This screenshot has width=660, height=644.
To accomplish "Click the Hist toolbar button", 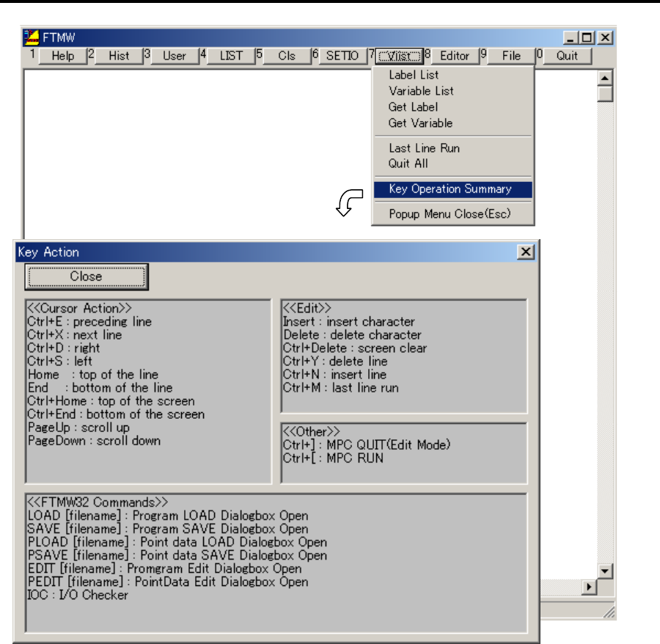I will (119, 56).
